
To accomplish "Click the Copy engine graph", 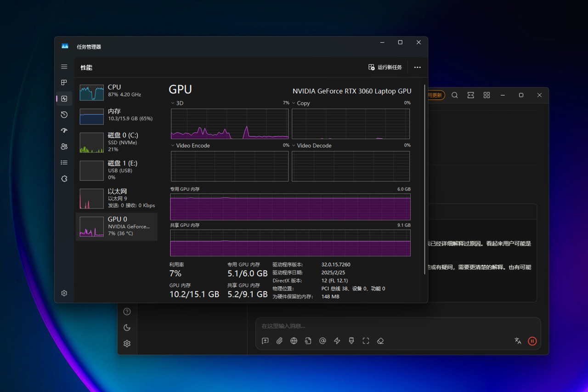I will pos(351,124).
